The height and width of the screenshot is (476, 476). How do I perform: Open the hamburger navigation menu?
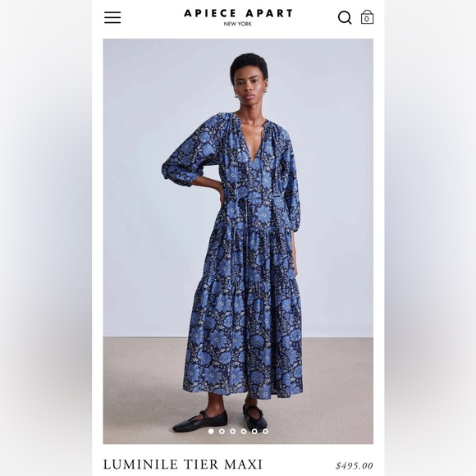click(112, 17)
